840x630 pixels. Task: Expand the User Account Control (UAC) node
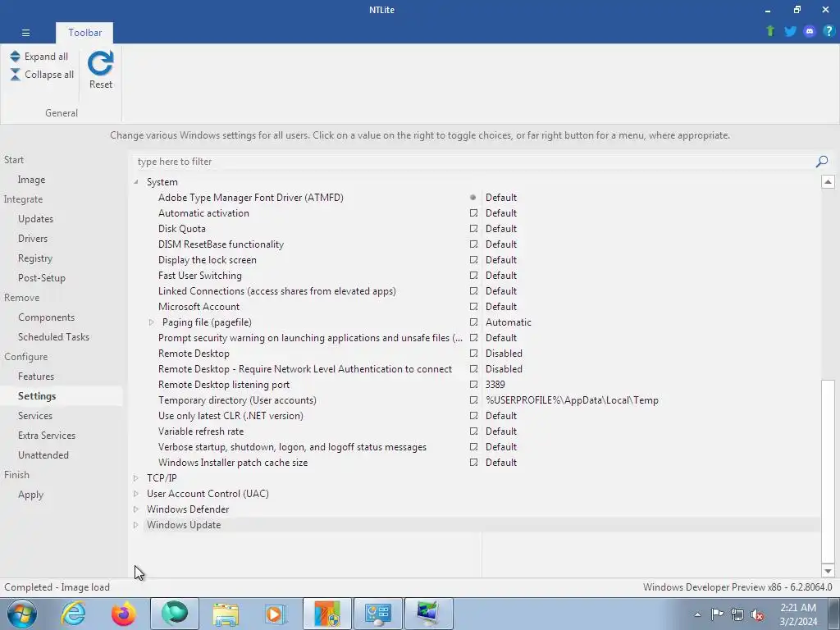click(136, 493)
